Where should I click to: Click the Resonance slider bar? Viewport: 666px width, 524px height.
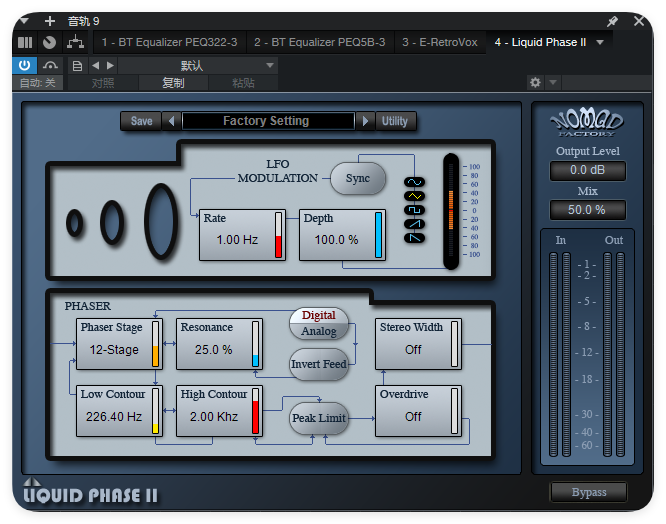pos(255,344)
